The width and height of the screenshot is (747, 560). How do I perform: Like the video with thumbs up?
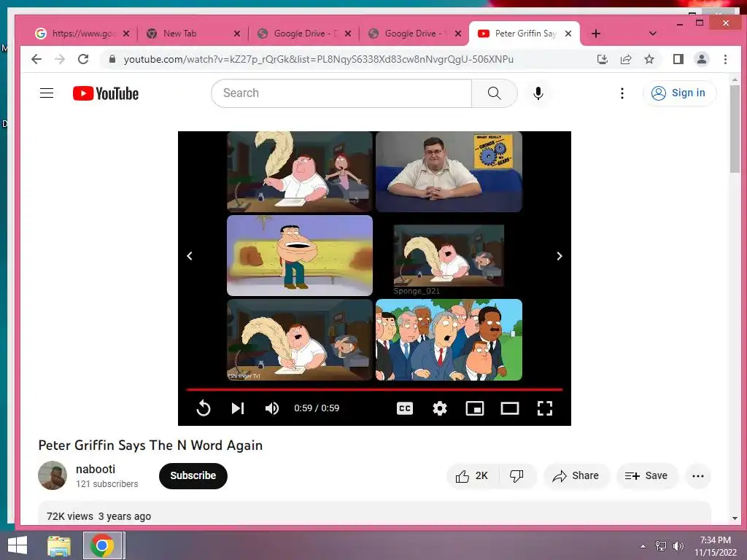point(472,475)
